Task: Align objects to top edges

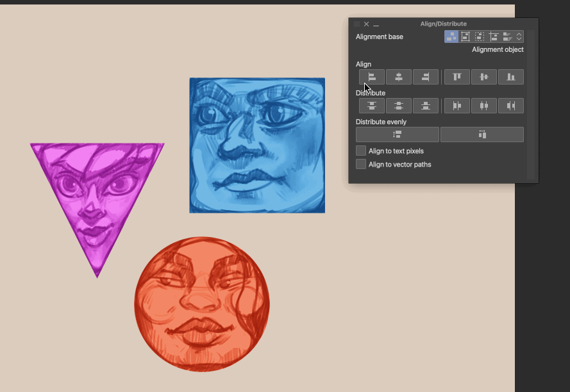Action: click(457, 77)
